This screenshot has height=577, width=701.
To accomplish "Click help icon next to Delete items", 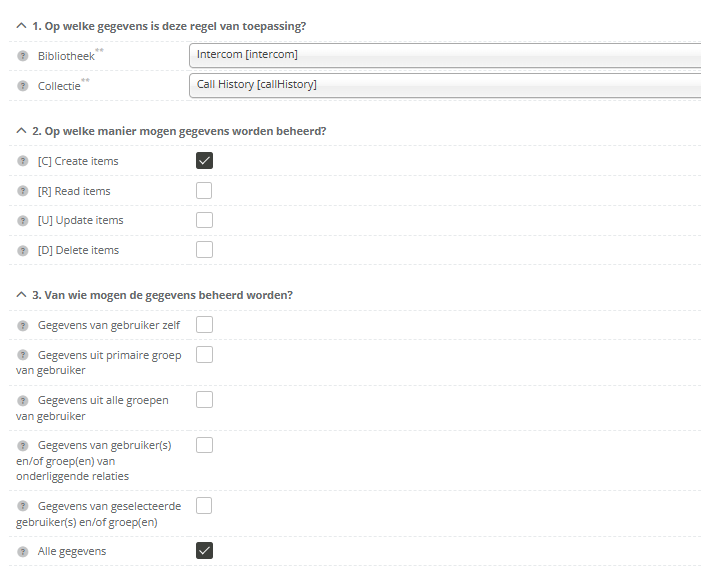I will point(23,250).
